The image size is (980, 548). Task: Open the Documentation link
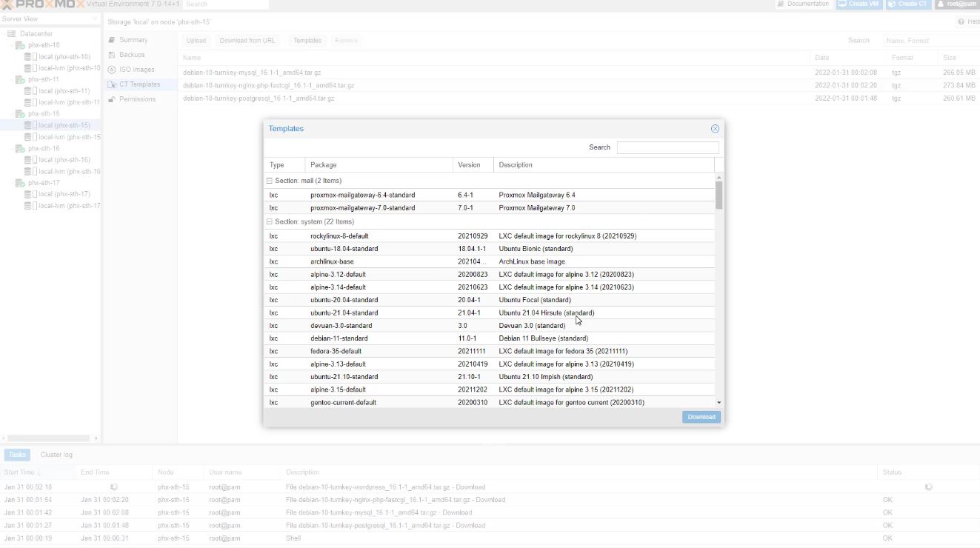point(803,4)
